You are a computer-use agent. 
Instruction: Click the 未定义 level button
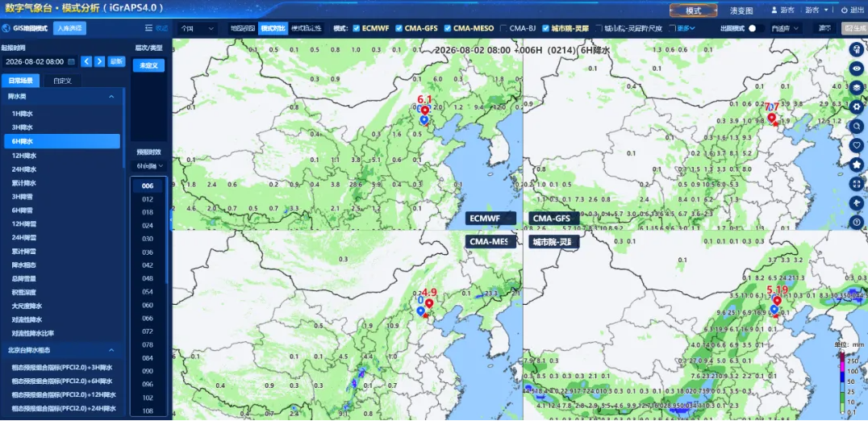[x=149, y=66]
